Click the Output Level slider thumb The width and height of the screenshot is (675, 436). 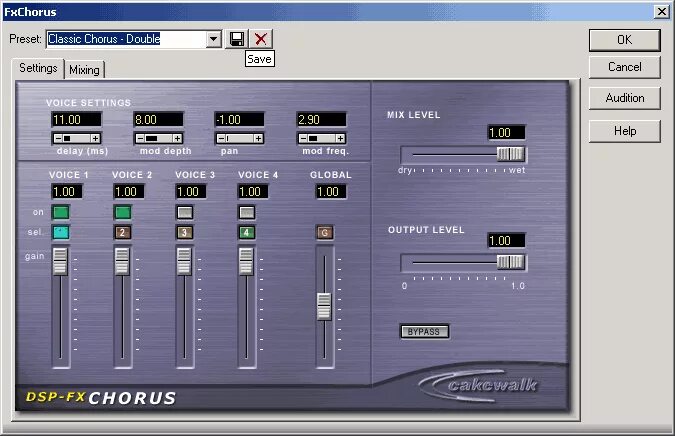click(x=511, y=262)
